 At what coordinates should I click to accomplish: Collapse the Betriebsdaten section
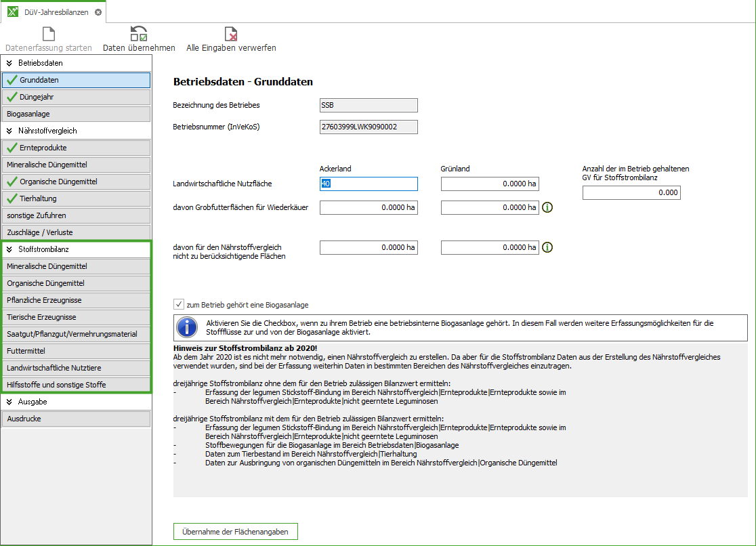pos(9,63)
